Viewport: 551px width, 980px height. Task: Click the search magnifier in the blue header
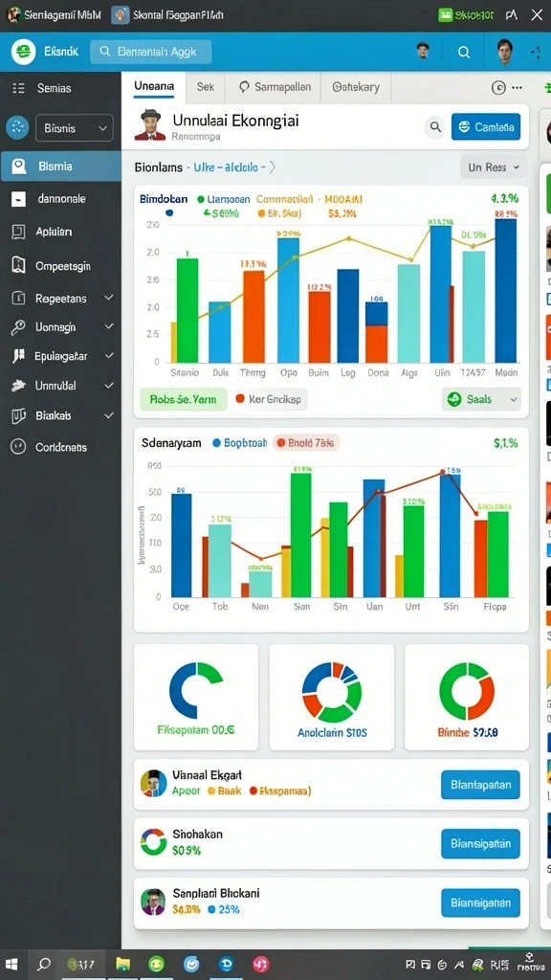coord(464,53)
